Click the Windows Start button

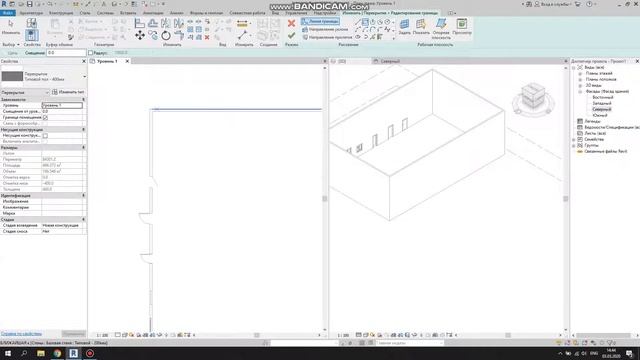[8, 353]
